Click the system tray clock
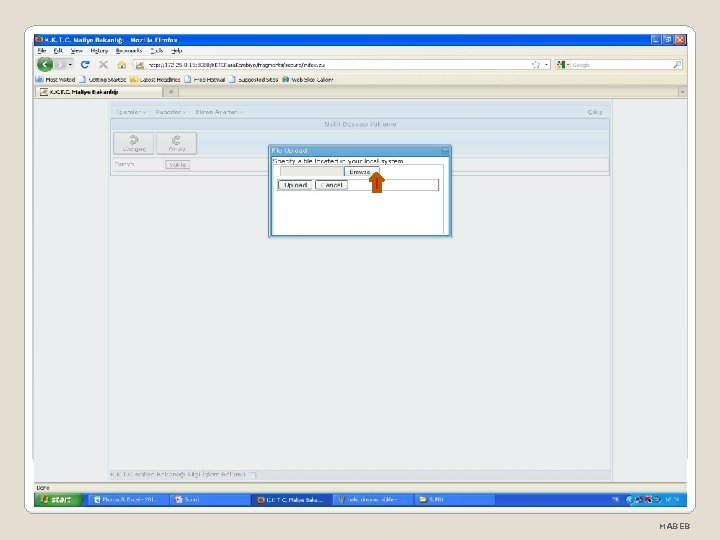Viewport: 720px width, 540px height. point(673,500)
